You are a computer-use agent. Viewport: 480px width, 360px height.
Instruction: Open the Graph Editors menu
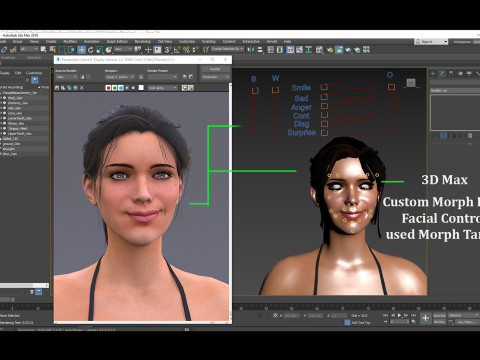point(117,42)
